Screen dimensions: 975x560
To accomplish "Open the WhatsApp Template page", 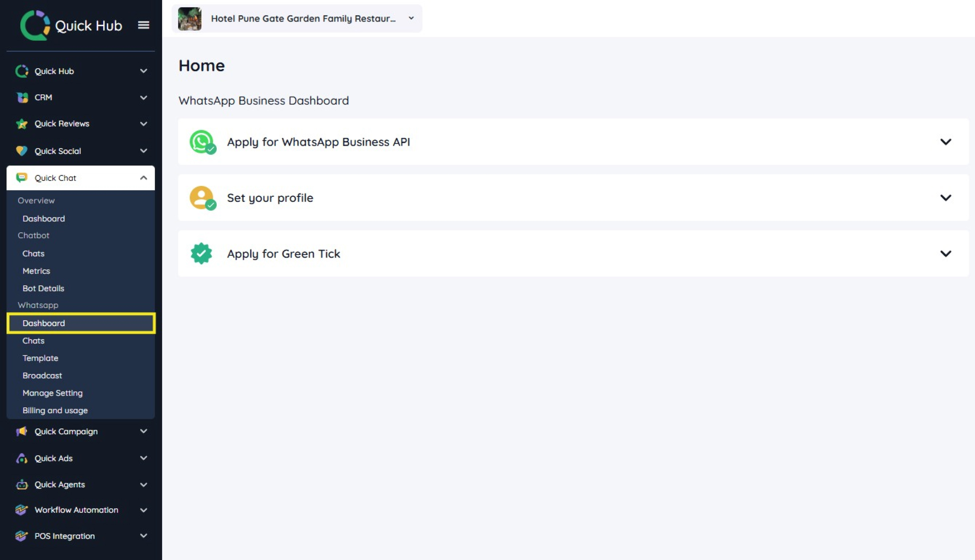I will (x=40, y=358).
